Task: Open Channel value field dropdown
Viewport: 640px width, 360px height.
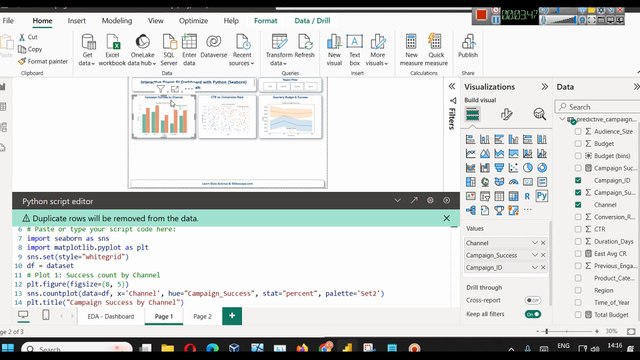Action: (535, 243)
